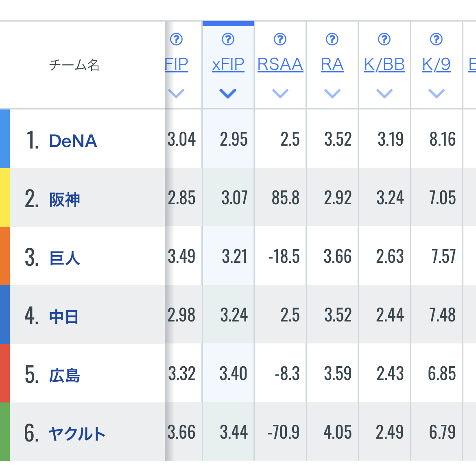Open the RSAA column header link

(x=280, y=65)
